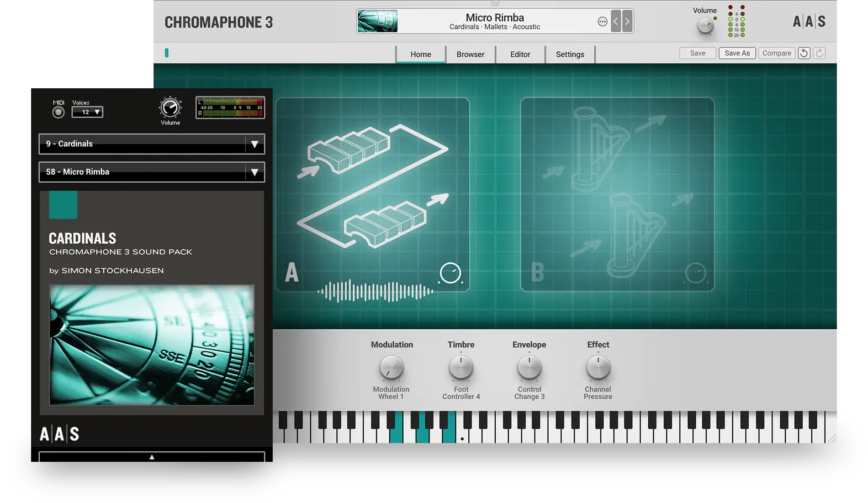Open the Editor tab
This screenshot has width=868, height=503.
(520, 54)
